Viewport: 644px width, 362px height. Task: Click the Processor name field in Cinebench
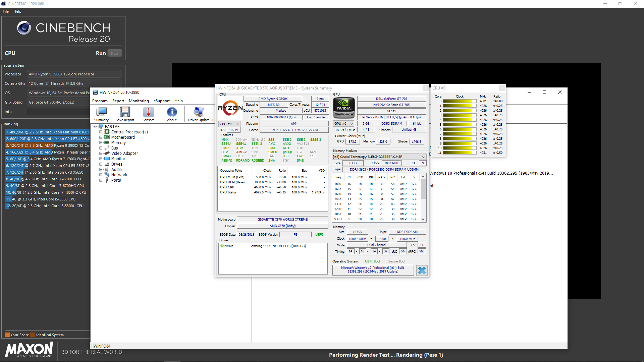pyautogui.click(x=74, y=74)
